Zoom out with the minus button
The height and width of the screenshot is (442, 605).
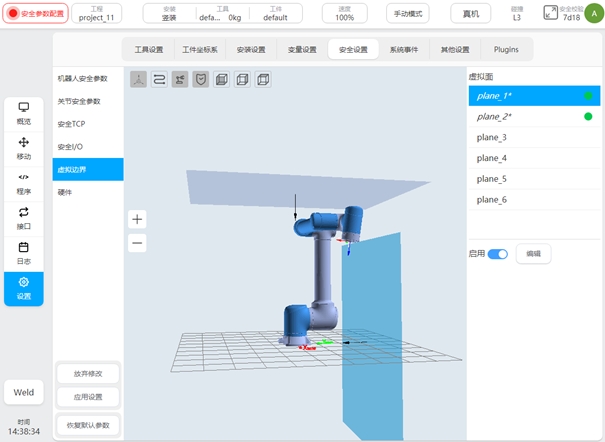[x=138, y=243]
